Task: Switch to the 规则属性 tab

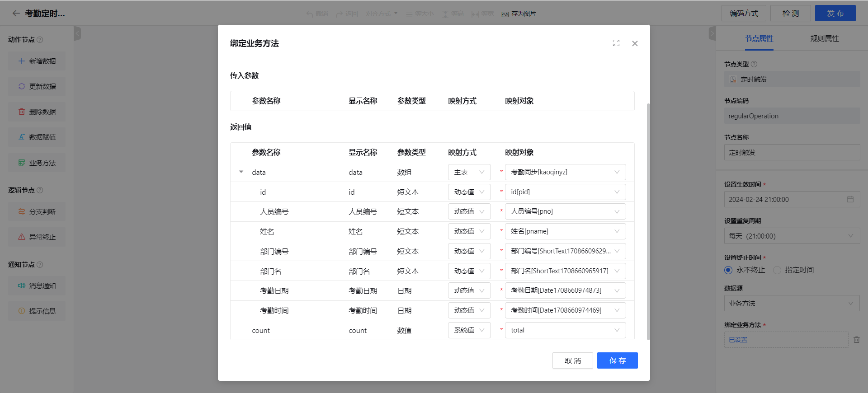Action: [825, 39]
